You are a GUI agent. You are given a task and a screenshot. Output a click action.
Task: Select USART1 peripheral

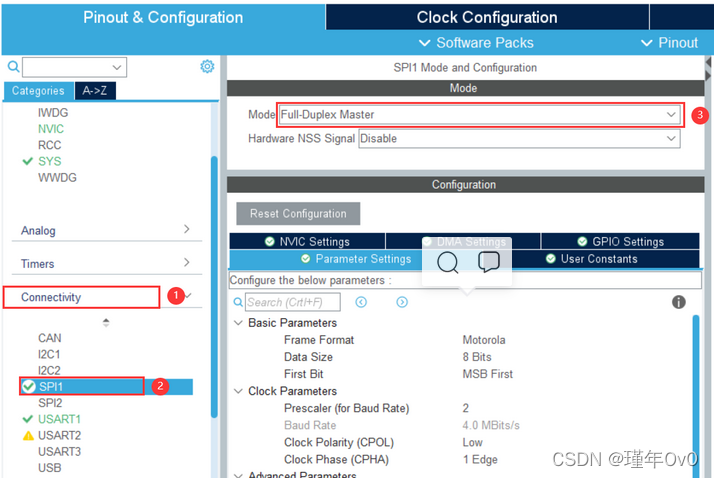(x=60, y=419)
